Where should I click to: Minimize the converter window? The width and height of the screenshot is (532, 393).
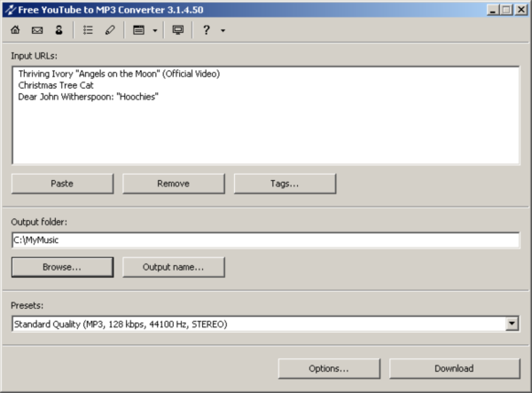pos(493,10)
